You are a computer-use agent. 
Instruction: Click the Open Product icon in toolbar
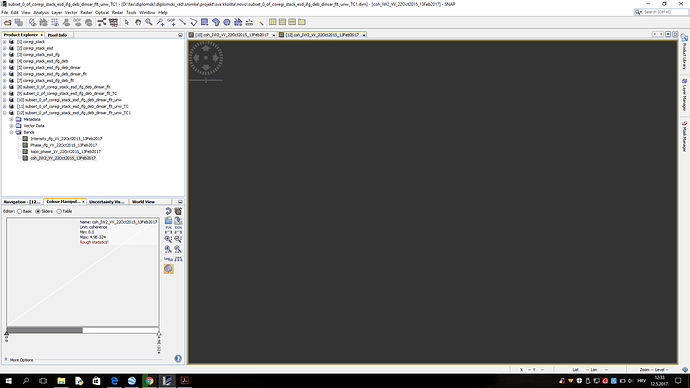click(7, 22)
